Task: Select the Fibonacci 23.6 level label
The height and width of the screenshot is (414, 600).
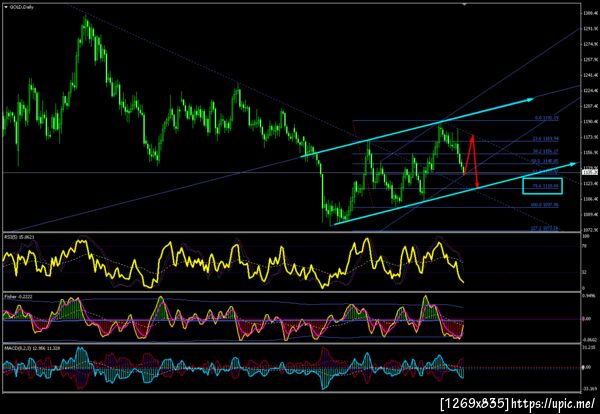Action: coord(546,139)
